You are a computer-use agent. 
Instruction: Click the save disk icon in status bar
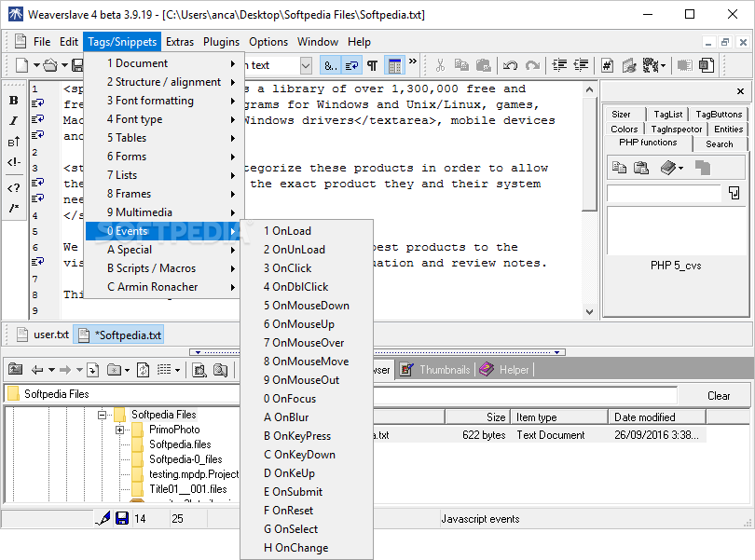[122, 518]
